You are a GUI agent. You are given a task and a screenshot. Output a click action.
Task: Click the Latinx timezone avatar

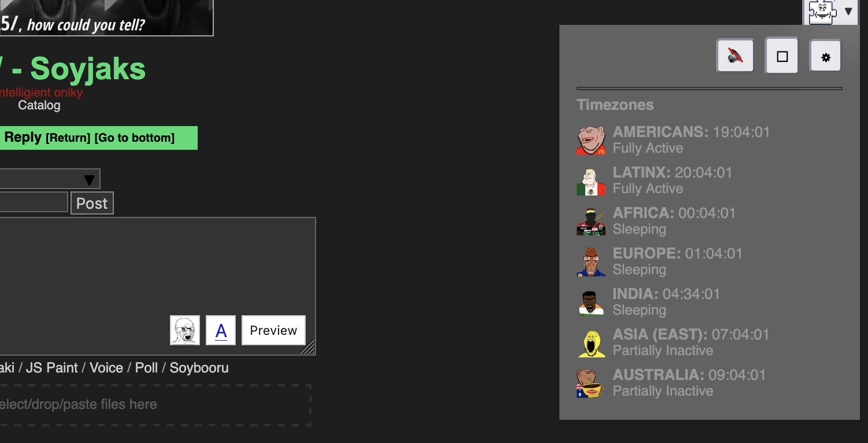point(591,181)
